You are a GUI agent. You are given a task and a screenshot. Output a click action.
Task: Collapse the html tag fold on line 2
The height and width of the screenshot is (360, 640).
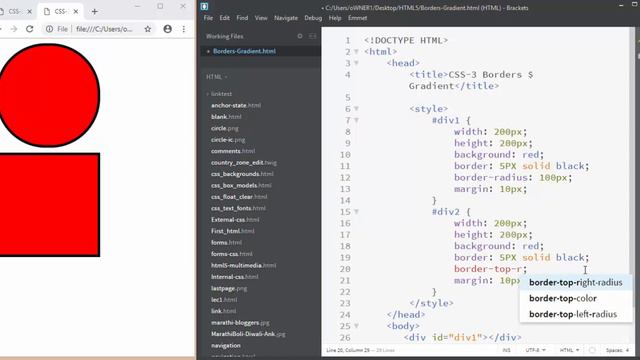(356, 52)
